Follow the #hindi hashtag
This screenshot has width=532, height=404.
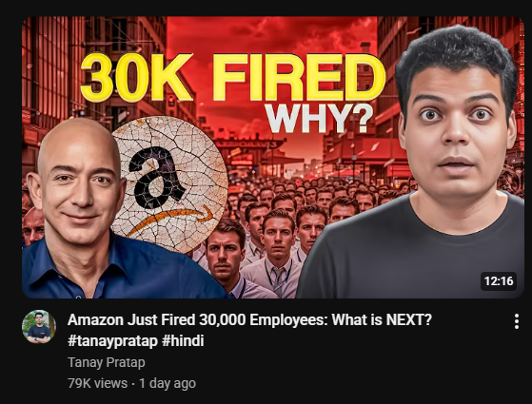point(183,340)
